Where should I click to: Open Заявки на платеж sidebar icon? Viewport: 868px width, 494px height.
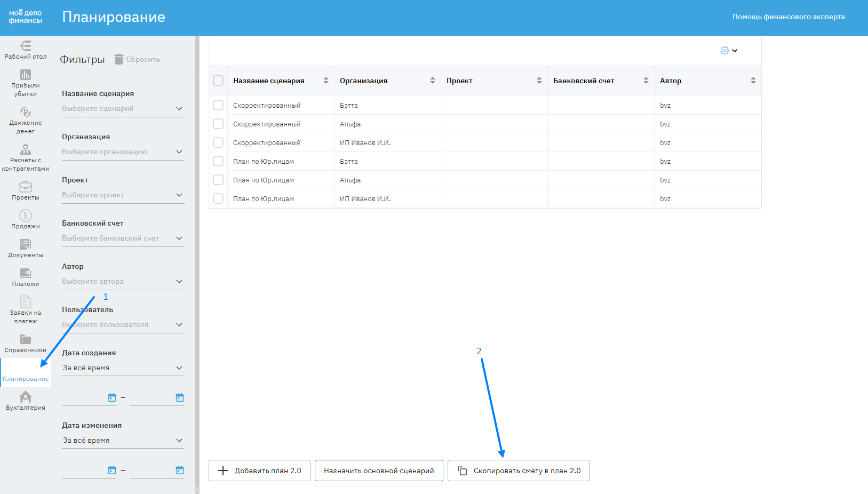(x=26, y=302)
